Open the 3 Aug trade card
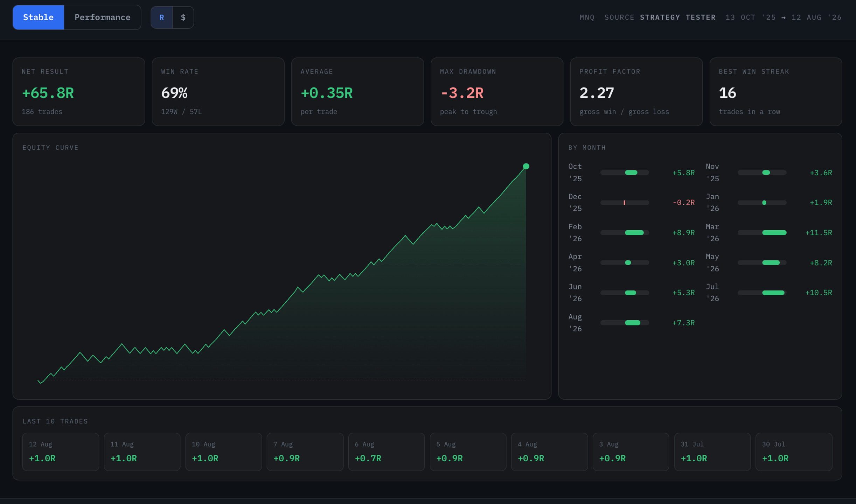Screen dimensions: 856x504 tap(631, 451)
